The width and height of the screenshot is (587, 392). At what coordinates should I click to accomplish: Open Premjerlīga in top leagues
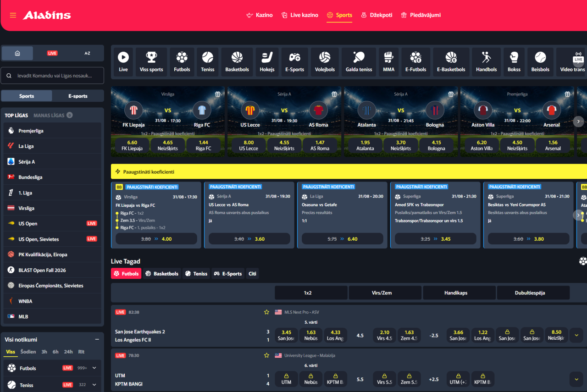(52, 131)
